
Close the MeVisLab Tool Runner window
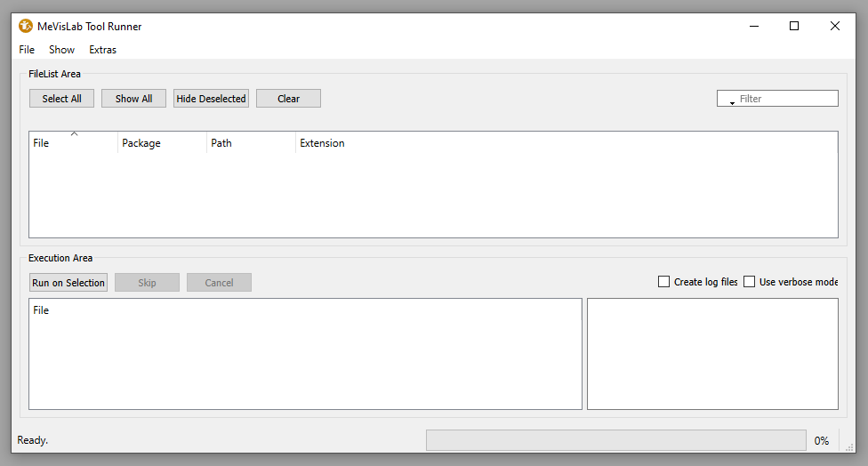(x=834, y=26)
